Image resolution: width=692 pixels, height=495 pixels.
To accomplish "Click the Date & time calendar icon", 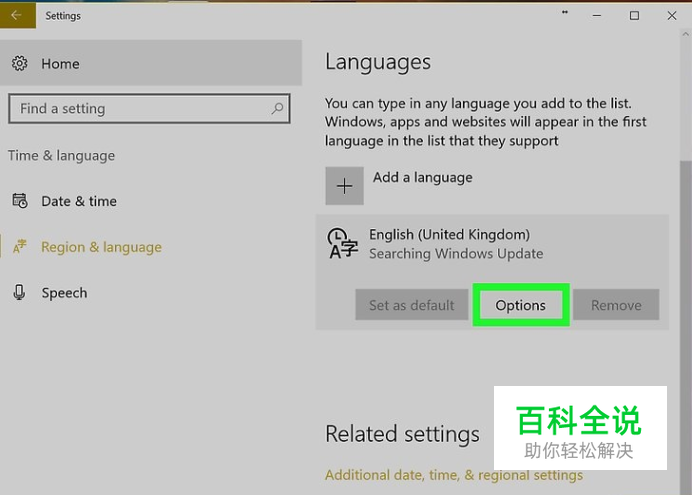I will 19,201.
